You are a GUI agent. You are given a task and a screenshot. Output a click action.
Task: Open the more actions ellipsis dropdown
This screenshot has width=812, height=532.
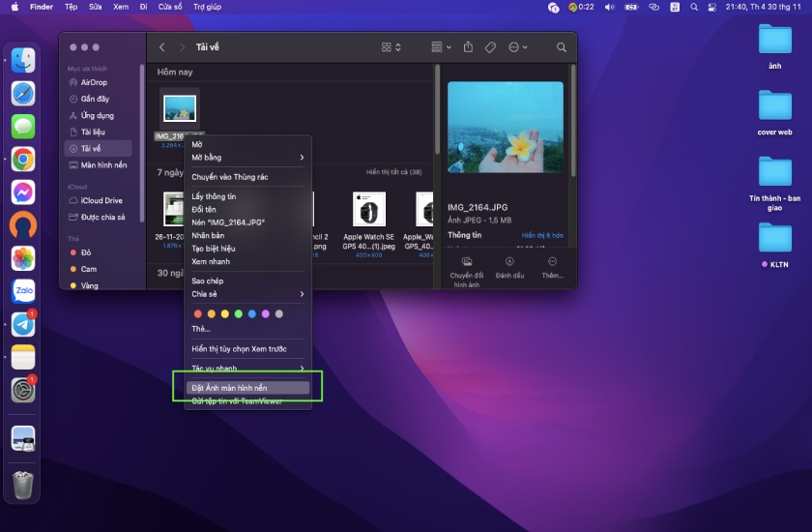coord(518,47)
